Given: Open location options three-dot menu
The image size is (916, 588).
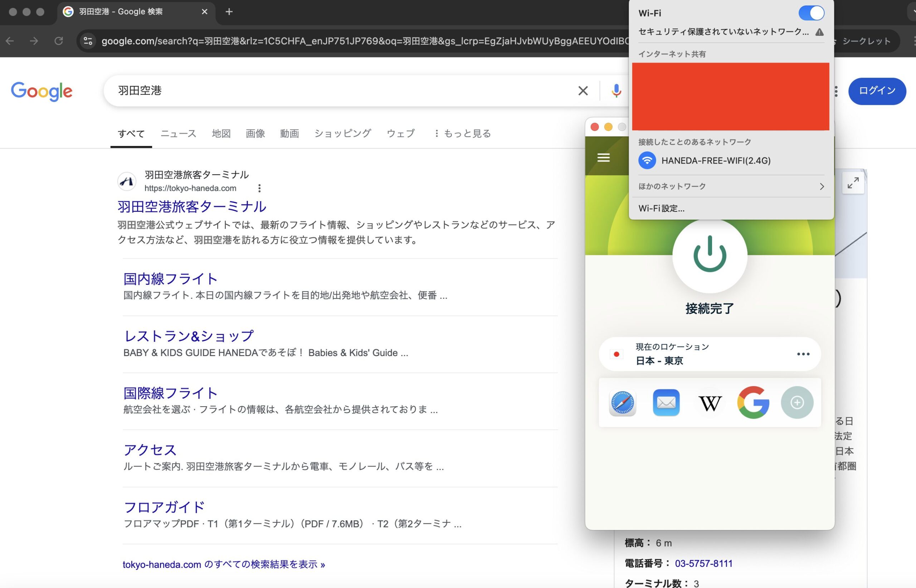Looking at the screenshot, I should 803,354.
